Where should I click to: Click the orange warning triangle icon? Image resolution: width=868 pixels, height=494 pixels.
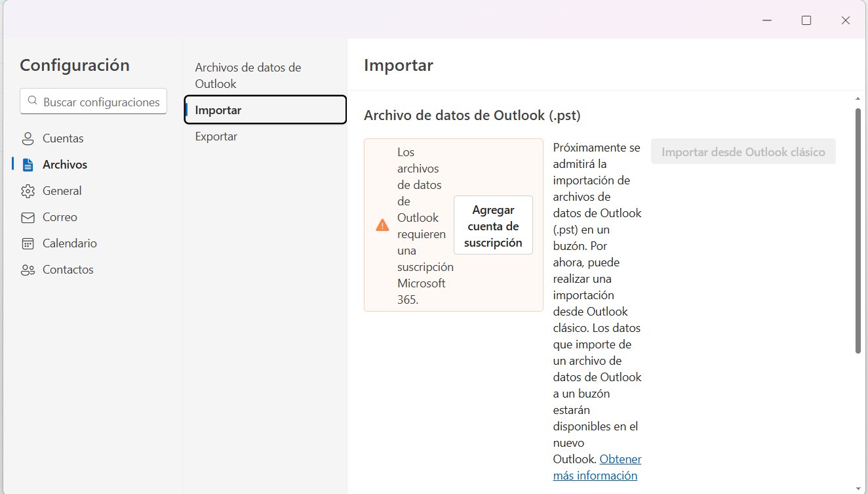[x=382, y=224]
